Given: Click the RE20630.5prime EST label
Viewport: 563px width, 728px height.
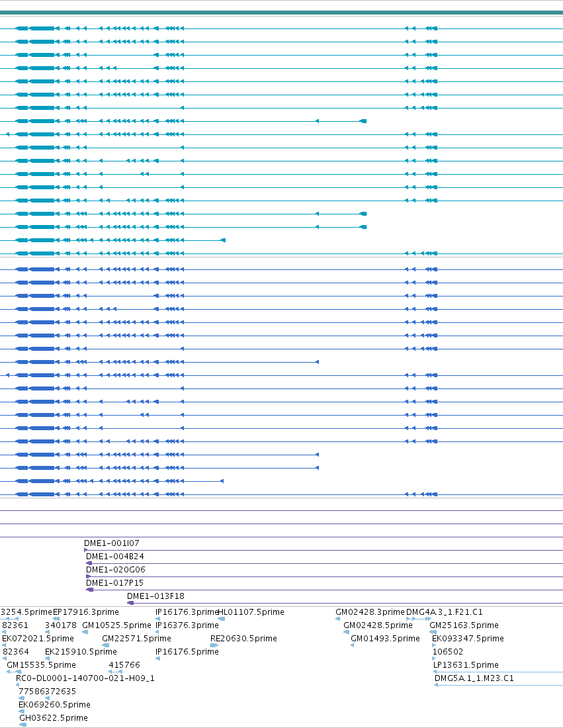Looking at the screenshot, I should (243, 639).
